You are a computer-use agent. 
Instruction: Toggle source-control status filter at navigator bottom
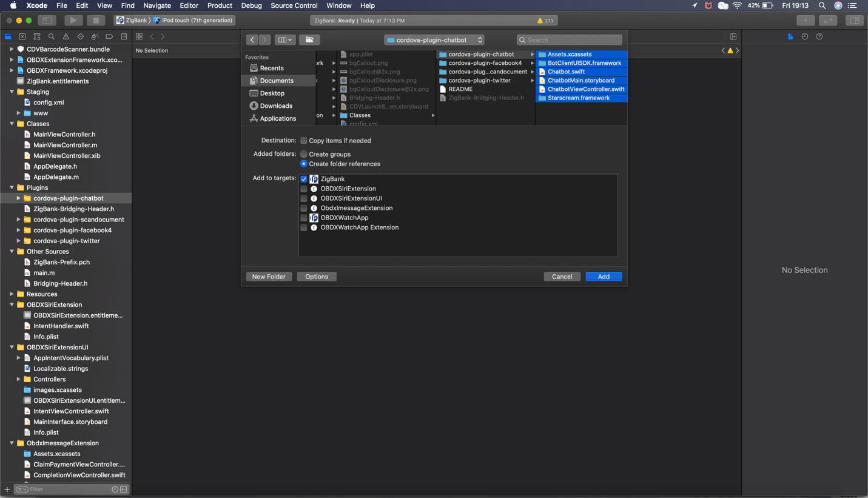(124, 490)
